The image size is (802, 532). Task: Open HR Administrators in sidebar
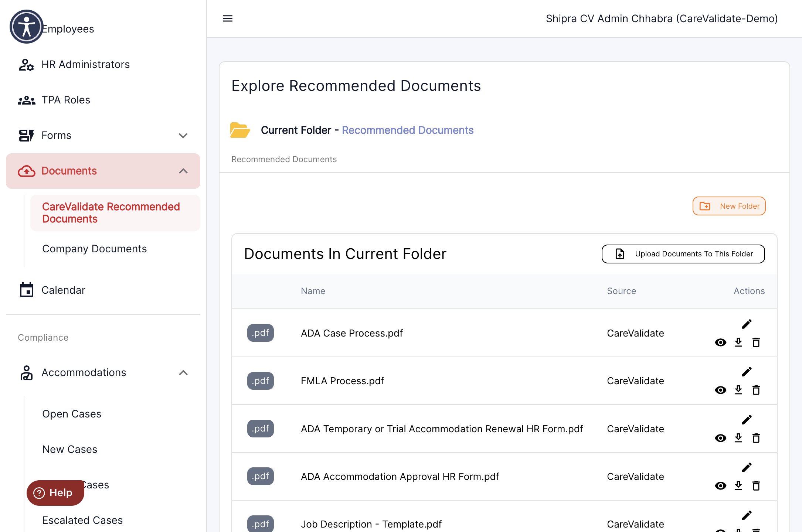tap(103, 65)
